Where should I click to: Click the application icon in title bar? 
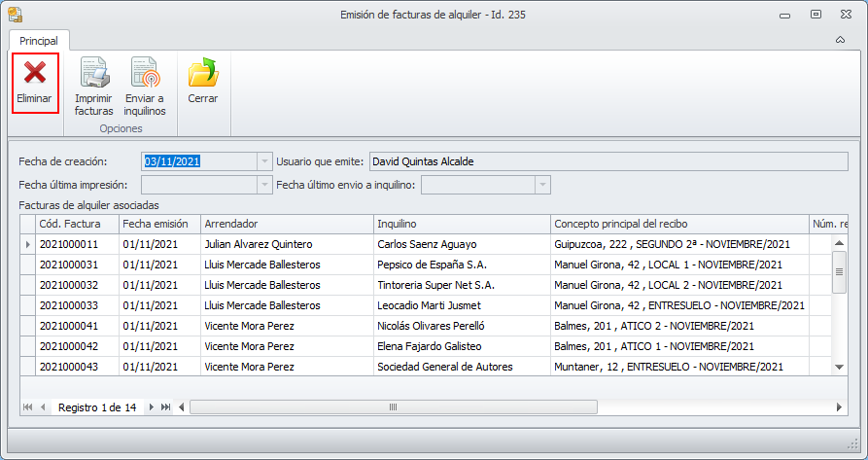pyautogui.click(x=15, y=14)
